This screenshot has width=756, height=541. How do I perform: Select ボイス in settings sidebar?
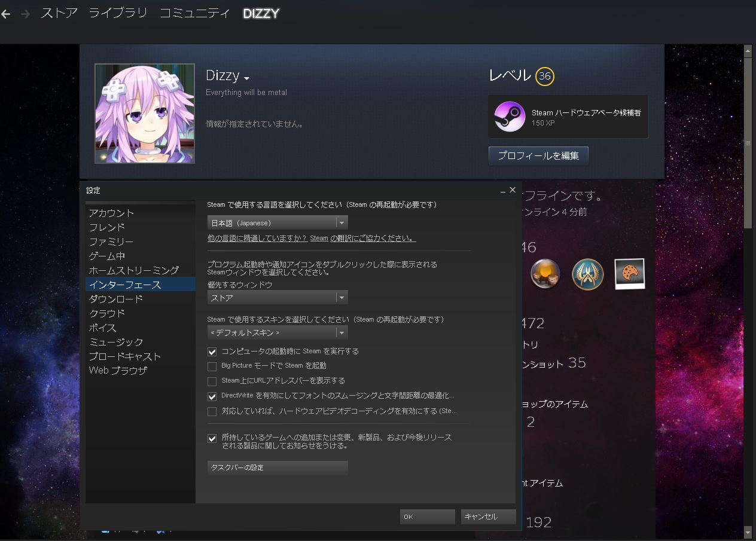[x=141, y=328]
